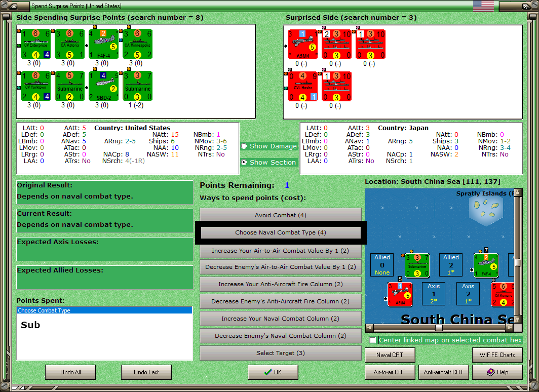Image resolution: width=539 pixels, height=392 pixels.
Task: Select Choose Combat Type entry in Points Spent list
Action: point(104,310)
